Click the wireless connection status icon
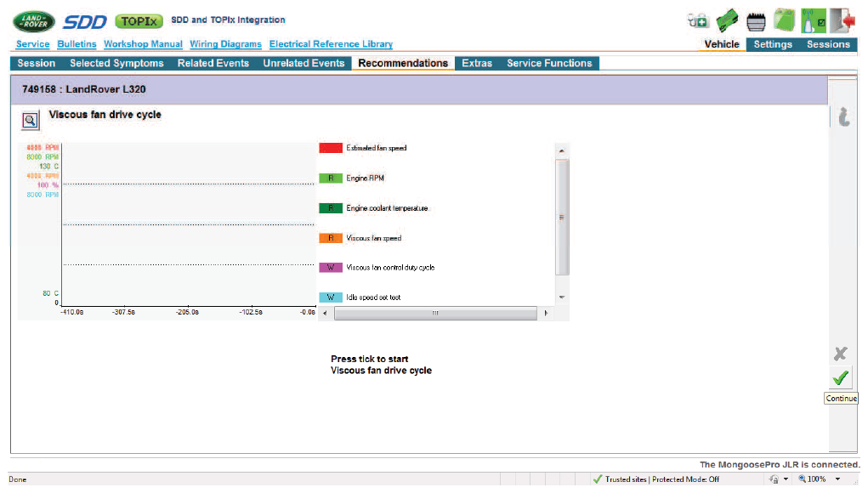868x493 pixels. coord(814,20)
